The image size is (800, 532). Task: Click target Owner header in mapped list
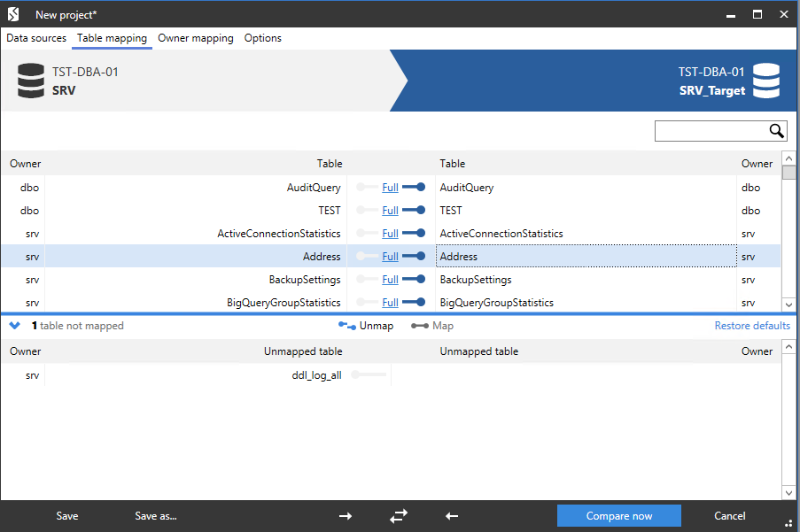[x=757, y=164]
